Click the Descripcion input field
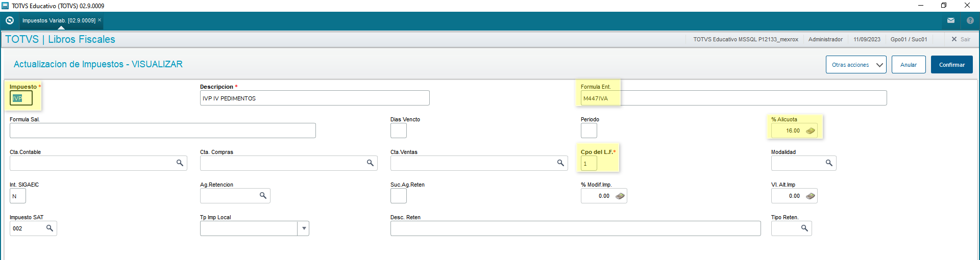This screenshot has width=980, height=260. 315,98
